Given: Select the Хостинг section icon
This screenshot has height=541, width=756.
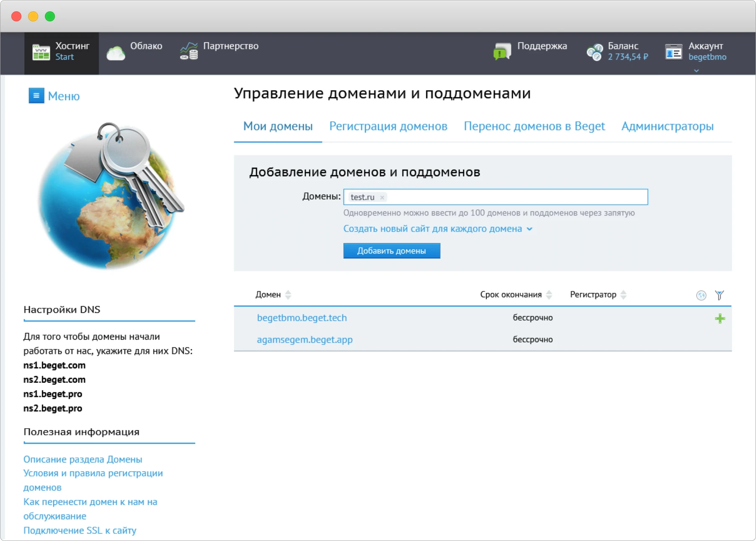Looking at the screenshot, I should (x=41, y=51).
